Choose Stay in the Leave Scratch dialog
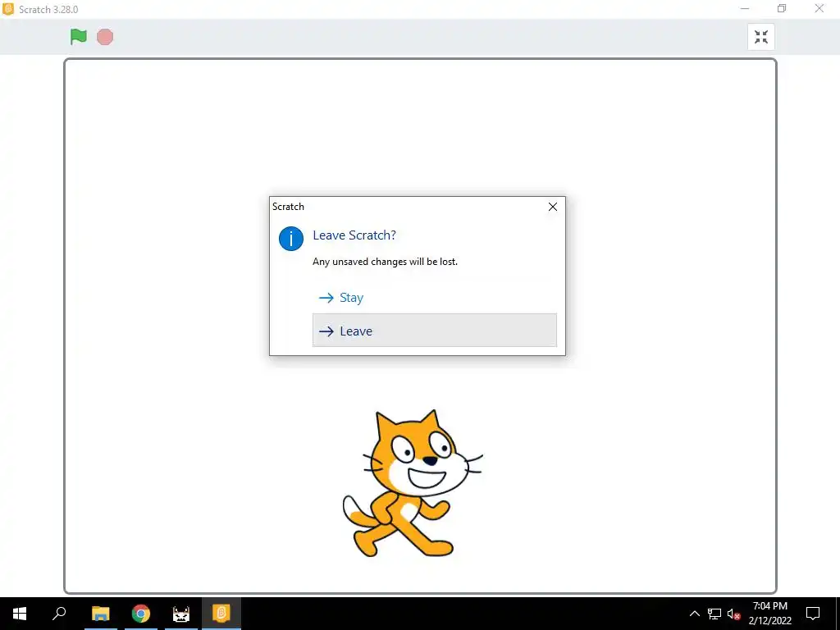This screenshot has width=840, height=630. 435,297
